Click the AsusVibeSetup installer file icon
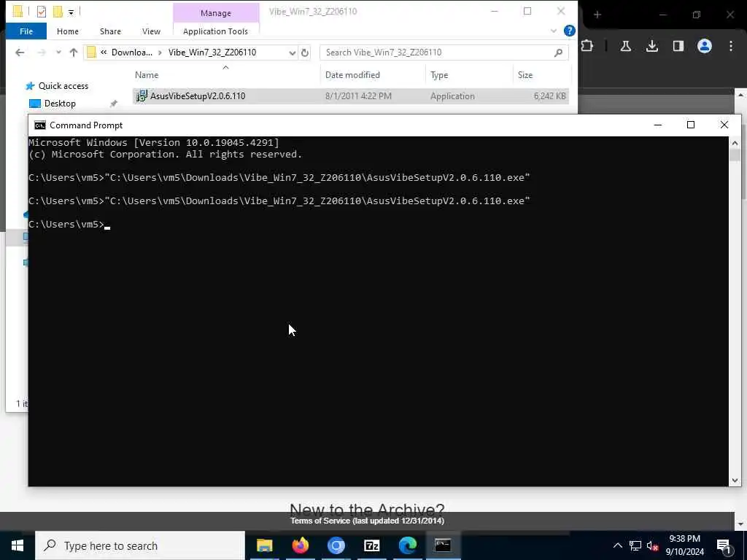747x560 pixels. (x=142, y=96)
